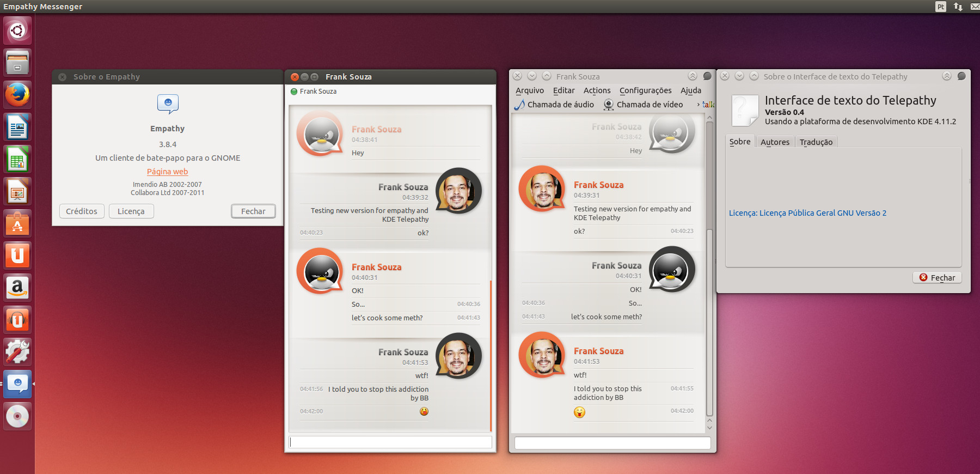Click round menu button in Frank Souza KDE titlebar
Screen dimensions: 980x474
[x=707, y=76]
